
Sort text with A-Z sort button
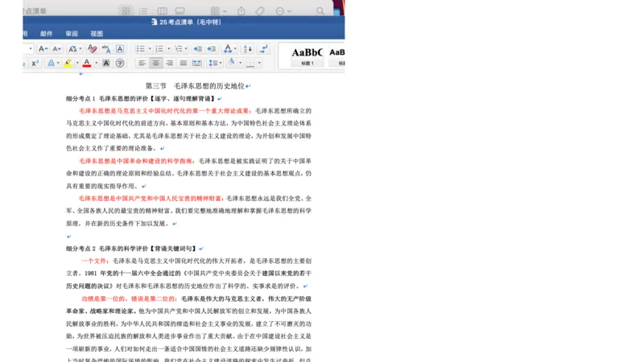coord(248,49)
